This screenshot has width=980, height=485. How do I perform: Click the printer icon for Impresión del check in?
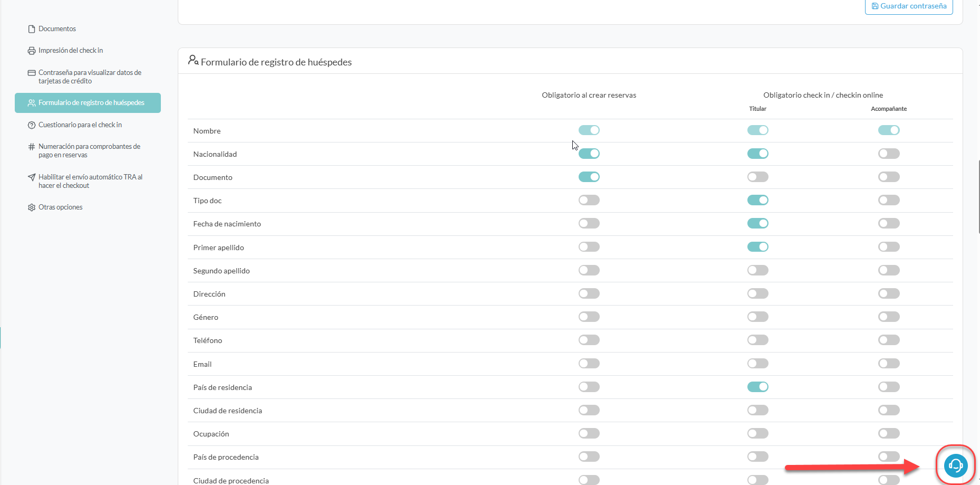pos(32,51)
